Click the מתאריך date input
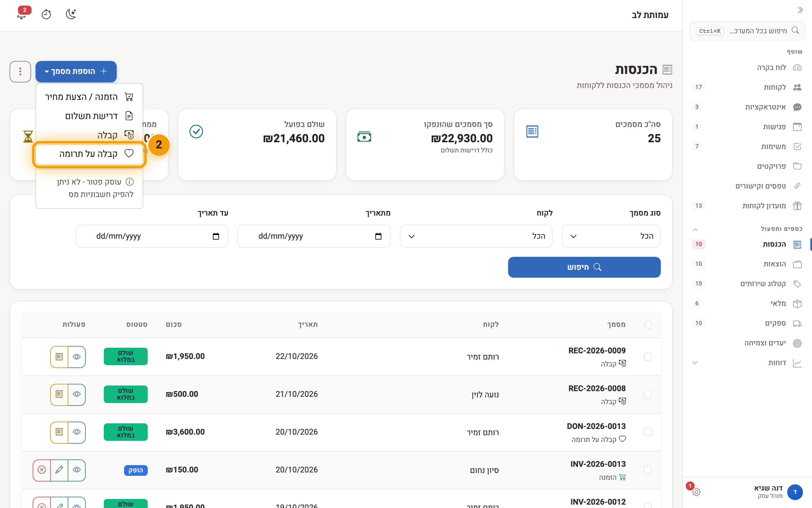 pyautogui.click(x=314, y=236)
